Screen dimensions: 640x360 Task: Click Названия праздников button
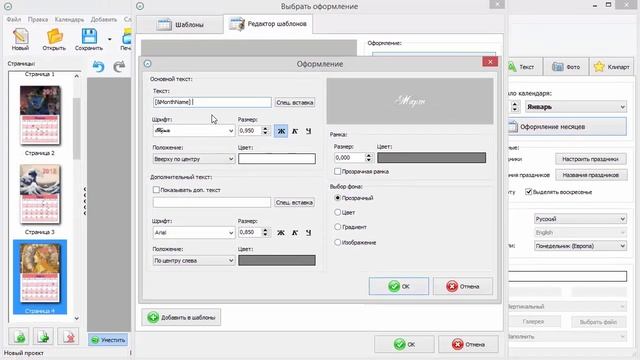click(x=591, y=175)
